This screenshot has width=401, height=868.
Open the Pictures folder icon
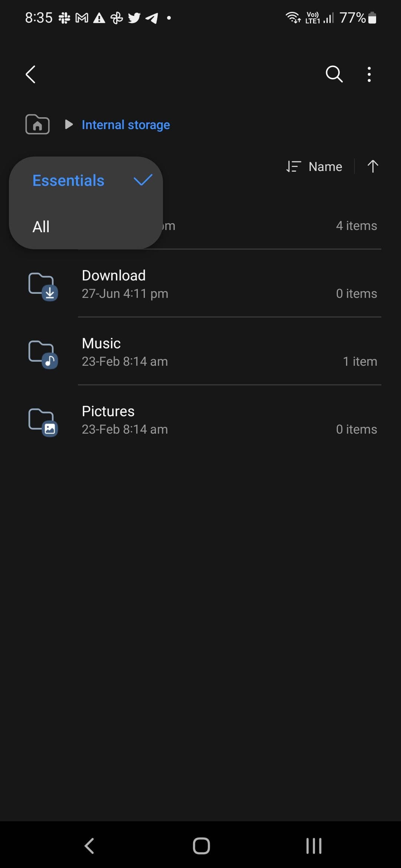coord(43,422)
